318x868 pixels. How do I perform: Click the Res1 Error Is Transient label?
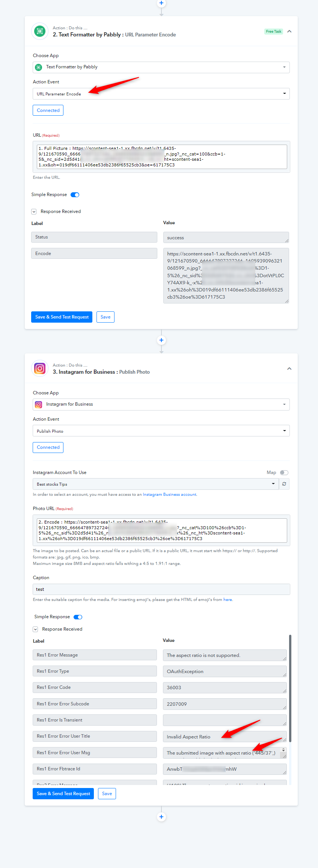(x=95, y=720)
